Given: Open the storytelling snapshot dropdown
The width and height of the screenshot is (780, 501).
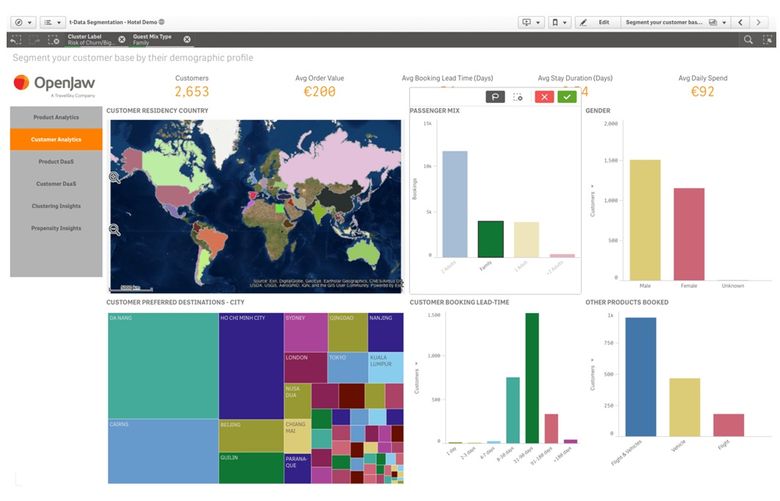Looking at the screenshot, I should [531, 22].
